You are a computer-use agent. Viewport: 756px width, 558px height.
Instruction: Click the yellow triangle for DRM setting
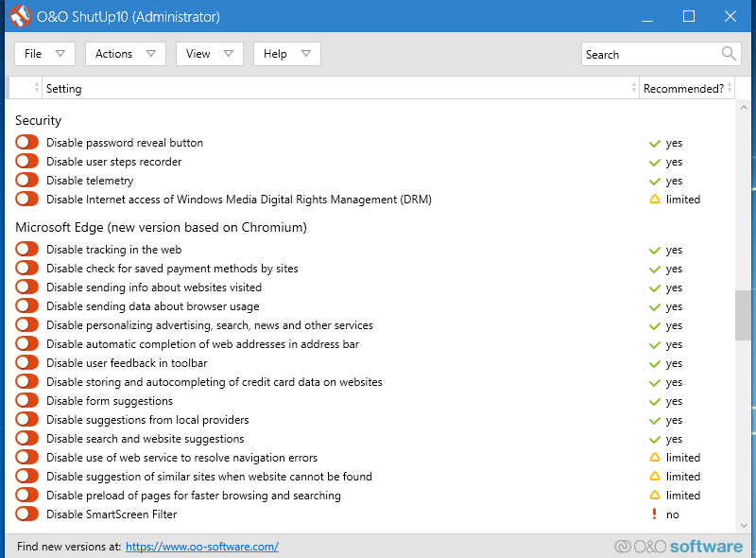655,200
